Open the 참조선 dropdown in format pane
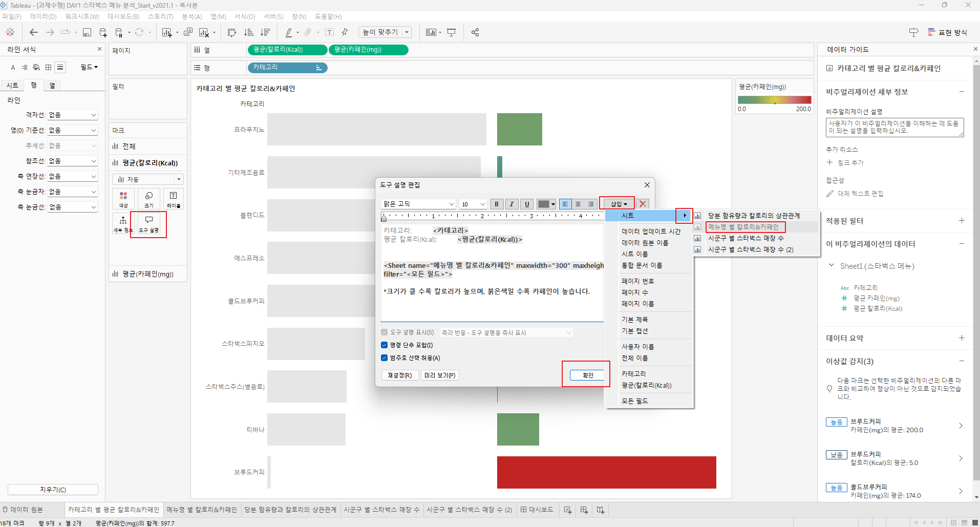The width and height of the screenshot is (980, 527). coord(72,161)
